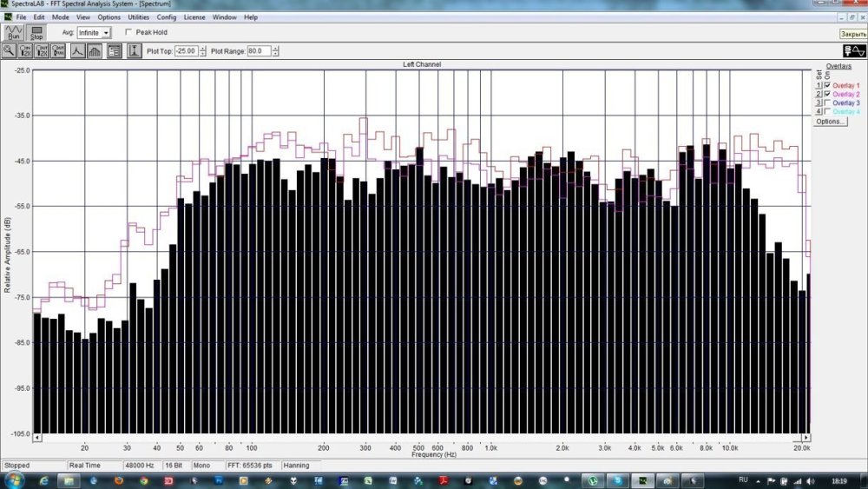This screenshot has width=868, height=489.
Task: Click the Run button with waveform icon
Action: (x=13, y=33)
